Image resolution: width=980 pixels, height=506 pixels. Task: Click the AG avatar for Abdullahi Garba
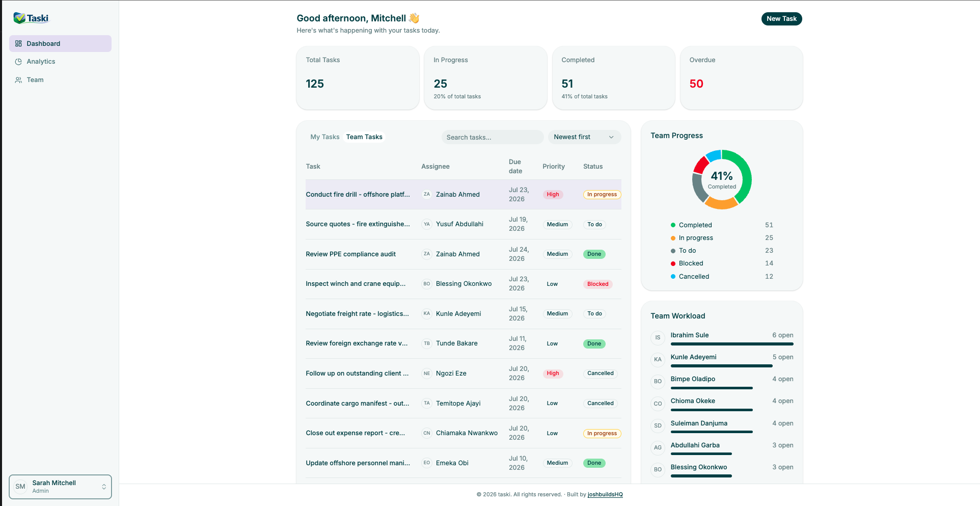(x=658, y=447)
